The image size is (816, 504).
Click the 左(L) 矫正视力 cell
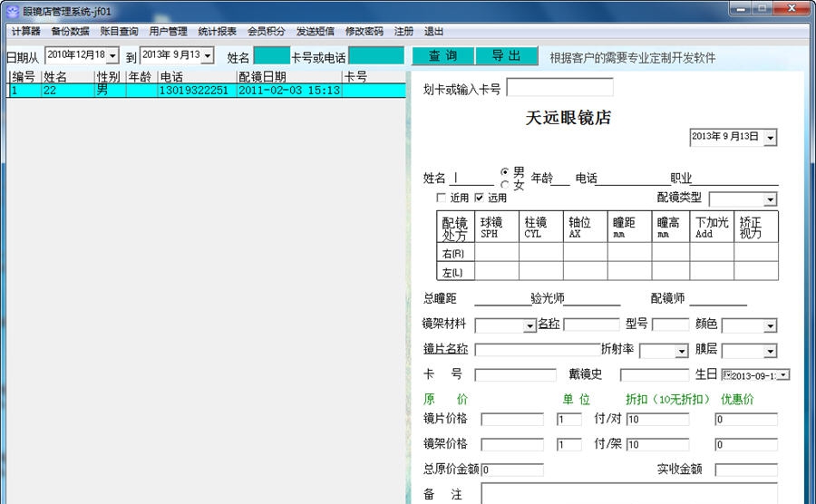coord(756,271)
